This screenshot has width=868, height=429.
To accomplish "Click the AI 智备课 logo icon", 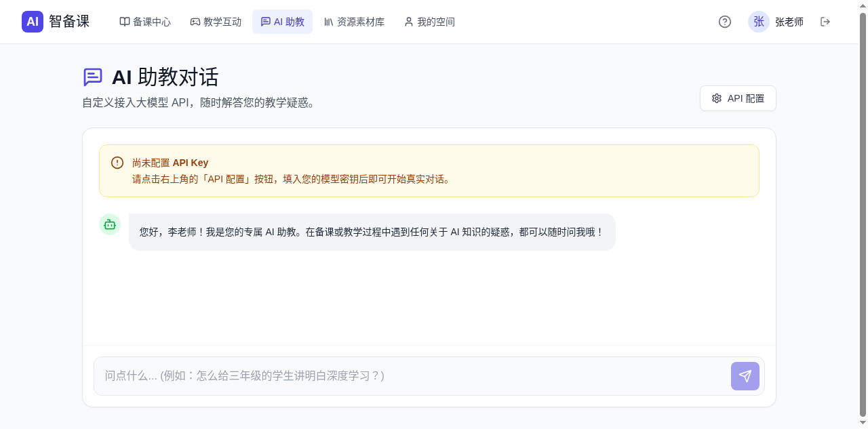I will coord(33,22).
